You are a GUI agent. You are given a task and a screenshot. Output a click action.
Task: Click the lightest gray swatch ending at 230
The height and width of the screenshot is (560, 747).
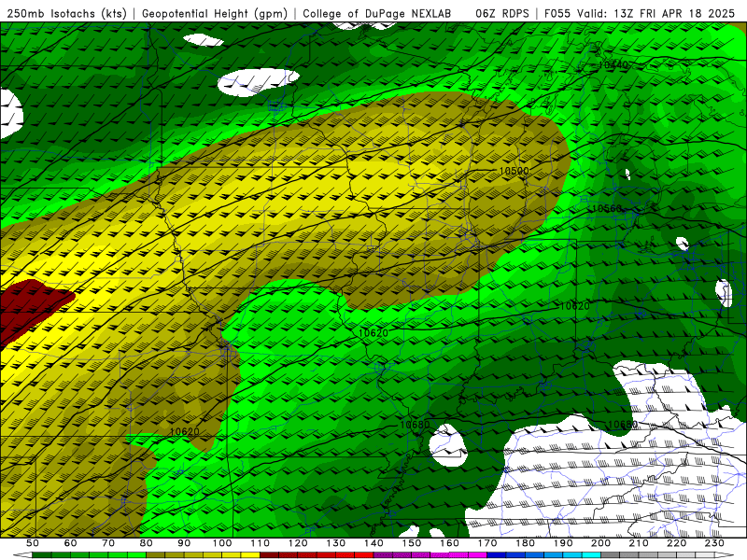(x=705, y=555)
